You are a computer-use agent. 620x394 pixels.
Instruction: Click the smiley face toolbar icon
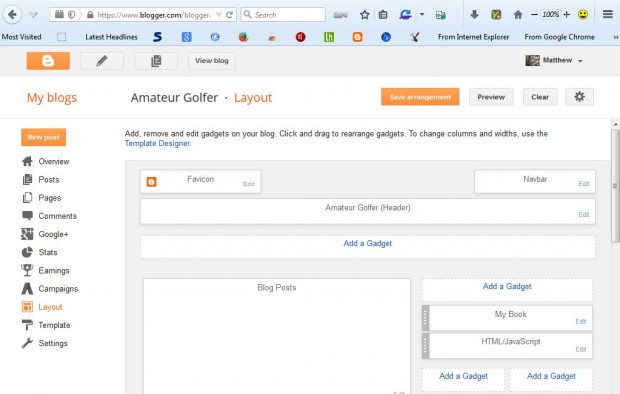pyautogui.click(x=583, y=15)
